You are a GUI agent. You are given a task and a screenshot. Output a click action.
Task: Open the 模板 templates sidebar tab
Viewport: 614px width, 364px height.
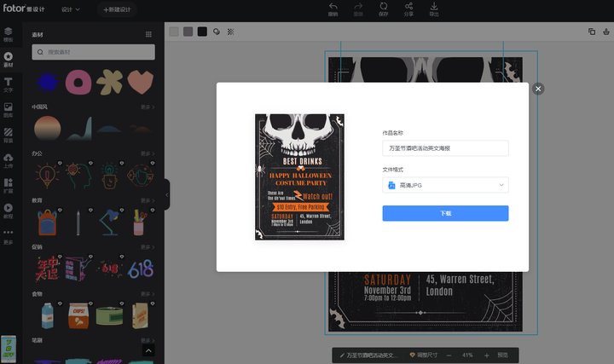[x=9, y=34]
